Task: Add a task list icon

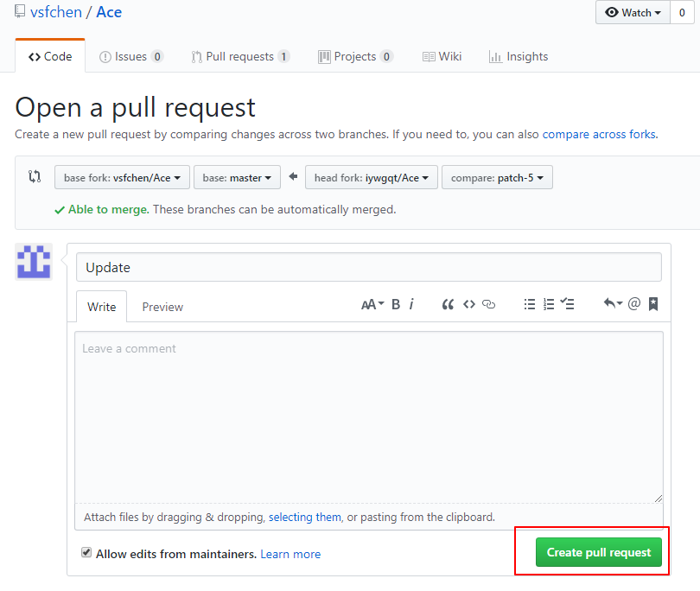Action: [568, 304]
